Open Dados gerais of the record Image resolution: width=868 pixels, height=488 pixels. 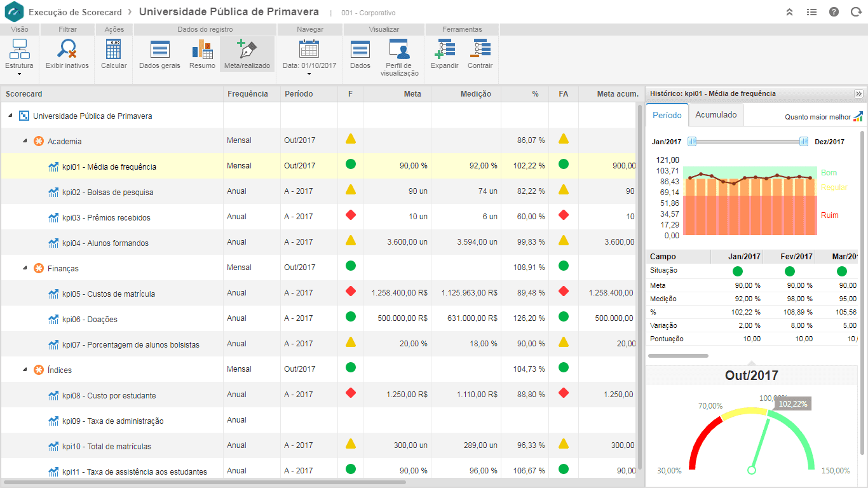159,54
